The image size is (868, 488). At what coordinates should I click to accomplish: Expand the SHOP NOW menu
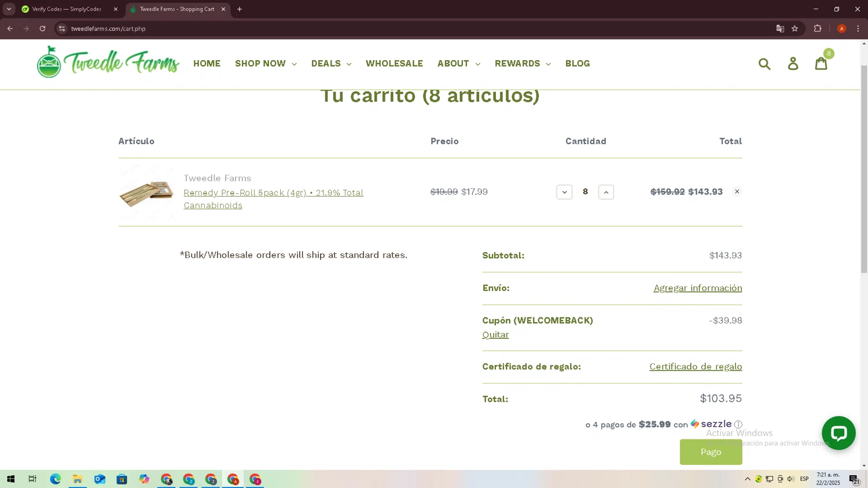[x=266, y=64]
